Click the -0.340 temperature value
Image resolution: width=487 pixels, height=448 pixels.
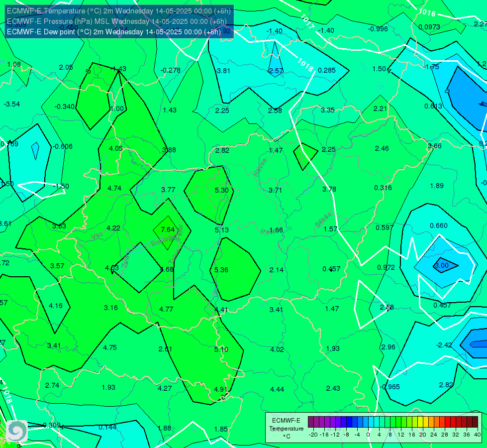[65, 107]
